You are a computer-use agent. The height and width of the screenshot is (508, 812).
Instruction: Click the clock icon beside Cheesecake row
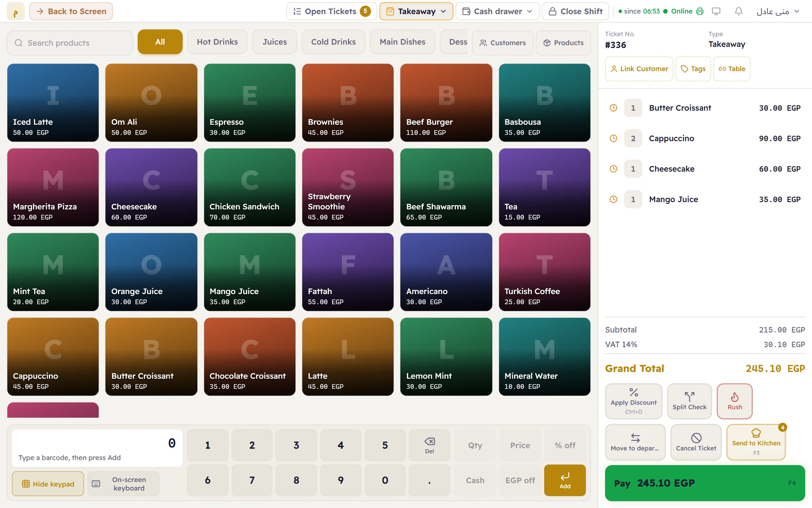coord(613,169)
